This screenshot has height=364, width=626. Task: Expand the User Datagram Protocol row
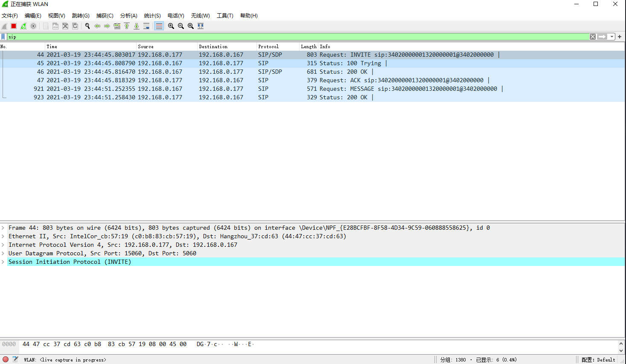click(x=3, y=253)
